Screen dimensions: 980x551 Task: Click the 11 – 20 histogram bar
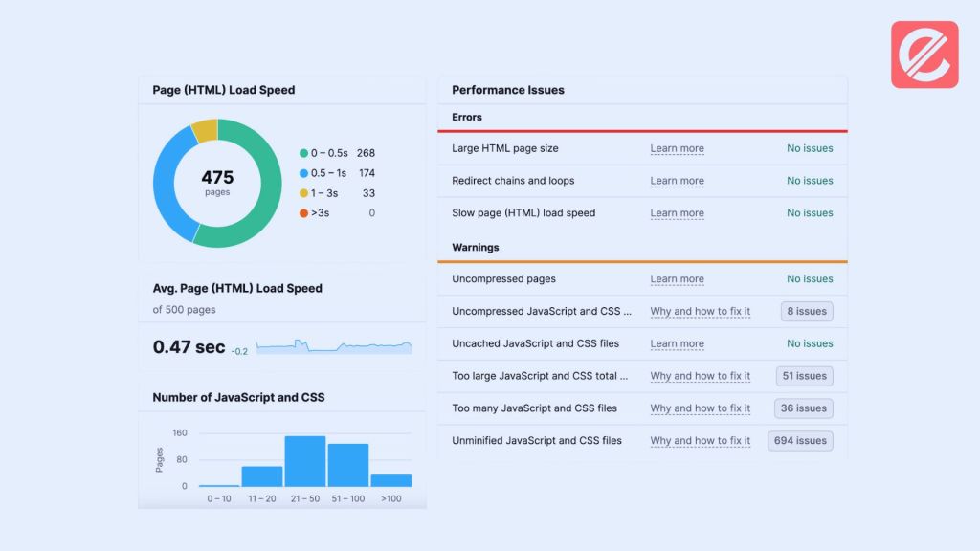click(262, 476)
